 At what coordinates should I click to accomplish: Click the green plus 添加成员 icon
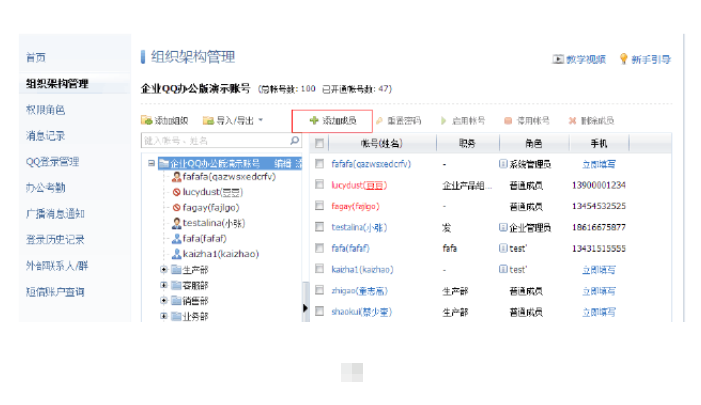[x=314, y=120]
